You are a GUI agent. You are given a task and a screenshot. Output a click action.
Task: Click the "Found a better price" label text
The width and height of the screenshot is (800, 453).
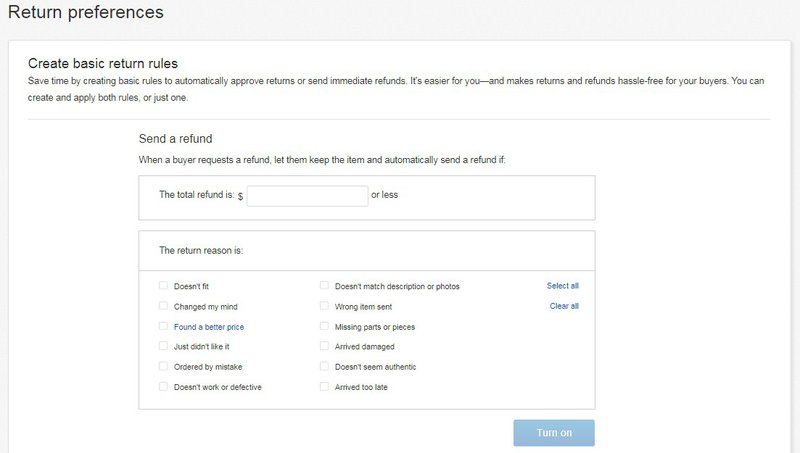(209, 327)
